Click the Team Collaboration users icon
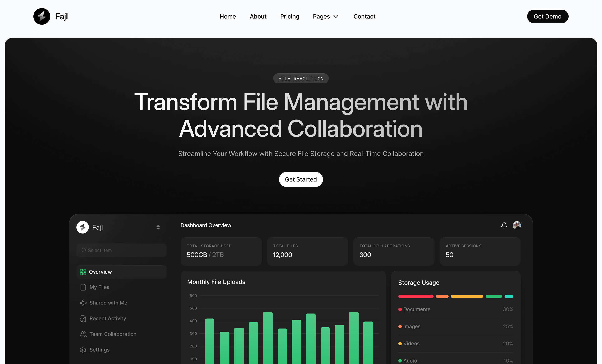The width and height of the screenshot is (602, 364). [x=83, y=334]
